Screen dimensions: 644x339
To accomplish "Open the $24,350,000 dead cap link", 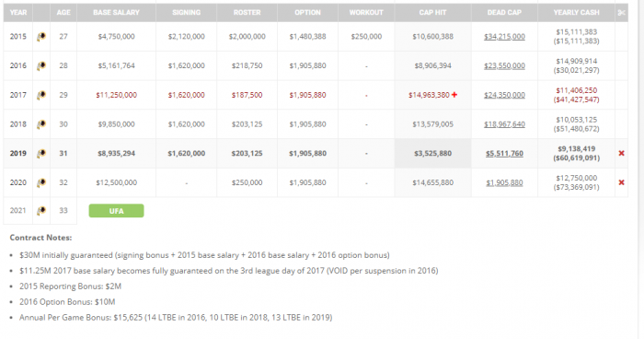I will coord(504,95).
